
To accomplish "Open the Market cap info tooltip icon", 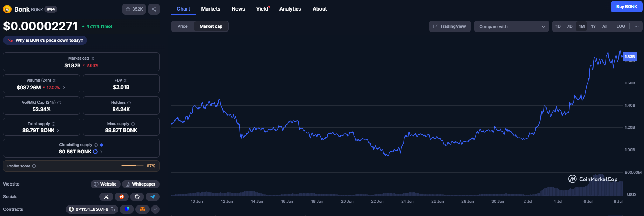I will point(92,58).
